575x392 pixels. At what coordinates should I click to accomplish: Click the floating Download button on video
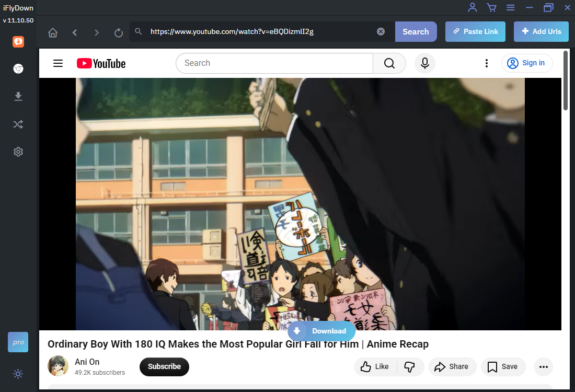[321, 331]
